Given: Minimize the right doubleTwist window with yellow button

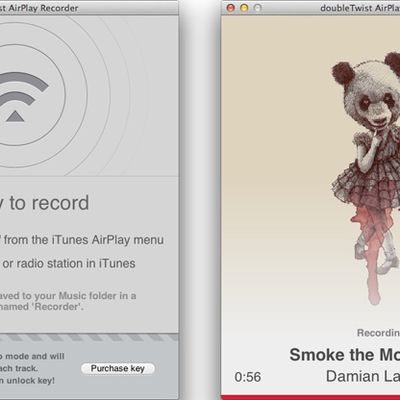Looking at the screenshot, I should pyautogui.click(x=244, y=8).
